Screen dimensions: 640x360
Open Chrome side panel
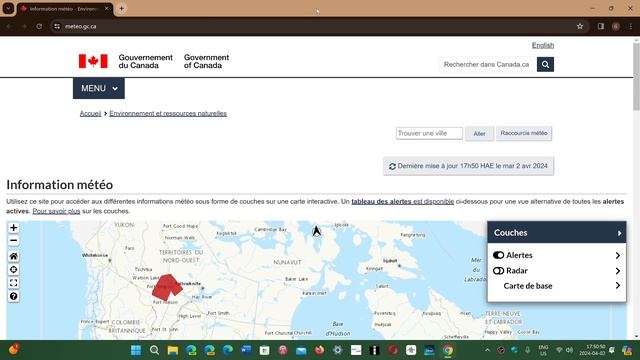tap(601, 27)
